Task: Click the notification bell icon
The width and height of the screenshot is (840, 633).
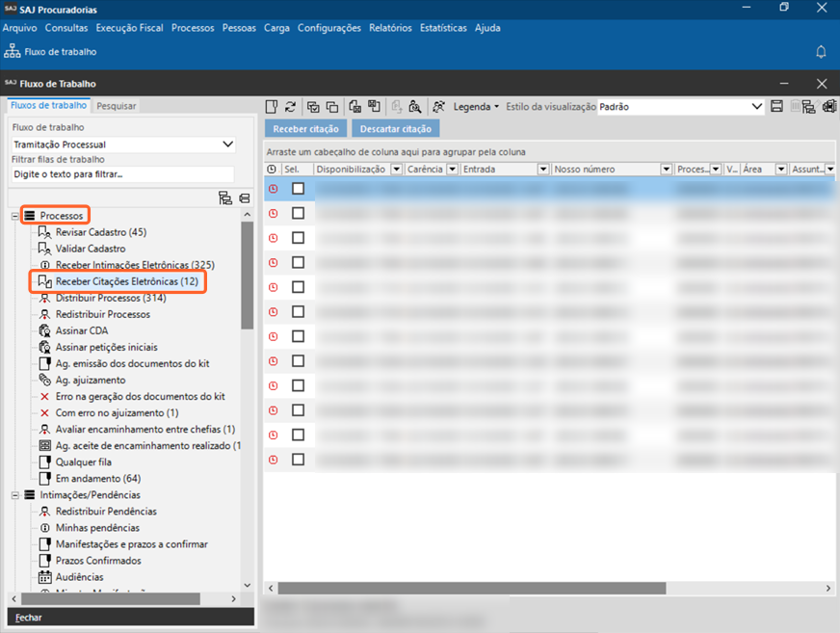Action: (x=821, y=52)
